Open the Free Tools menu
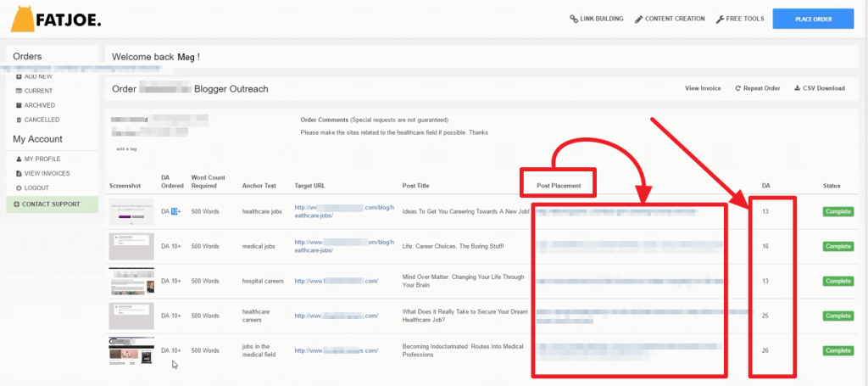This screenshot has height=386, width=868. point(740,19)
